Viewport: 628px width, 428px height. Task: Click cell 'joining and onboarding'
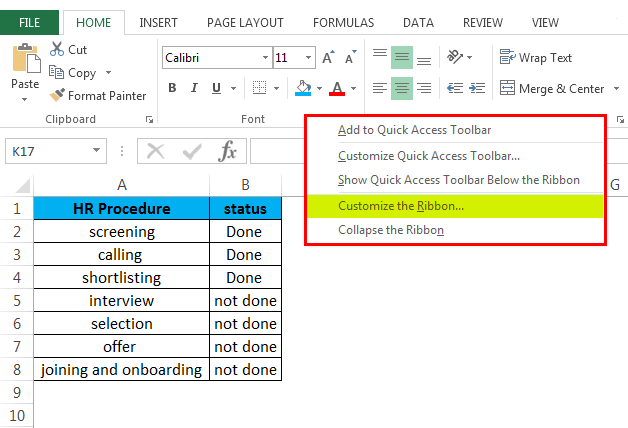(122, 369)
